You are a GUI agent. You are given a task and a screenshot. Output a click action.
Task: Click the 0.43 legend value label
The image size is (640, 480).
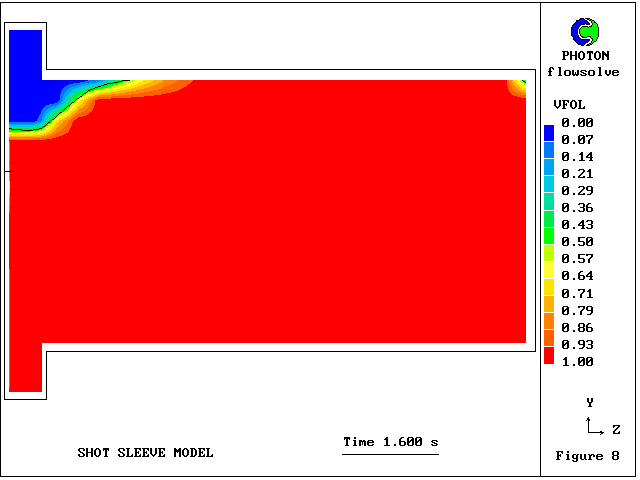pyautogui.click(x=577, y=225)
